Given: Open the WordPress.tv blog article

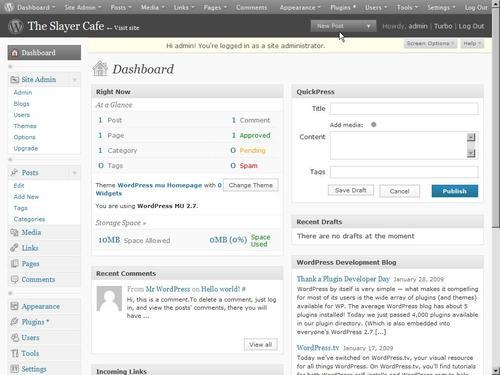Looking at the screenshot, I should 318,348.
